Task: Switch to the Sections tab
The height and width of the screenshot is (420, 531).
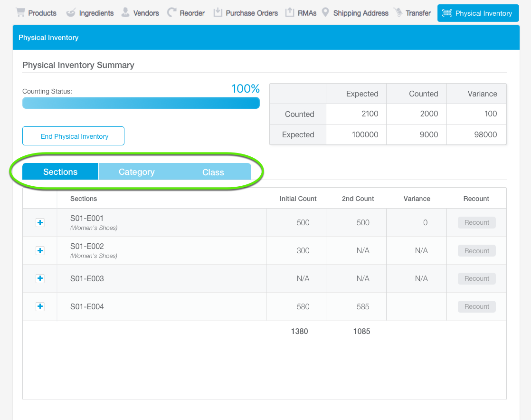Action: (x=60, y=172)
